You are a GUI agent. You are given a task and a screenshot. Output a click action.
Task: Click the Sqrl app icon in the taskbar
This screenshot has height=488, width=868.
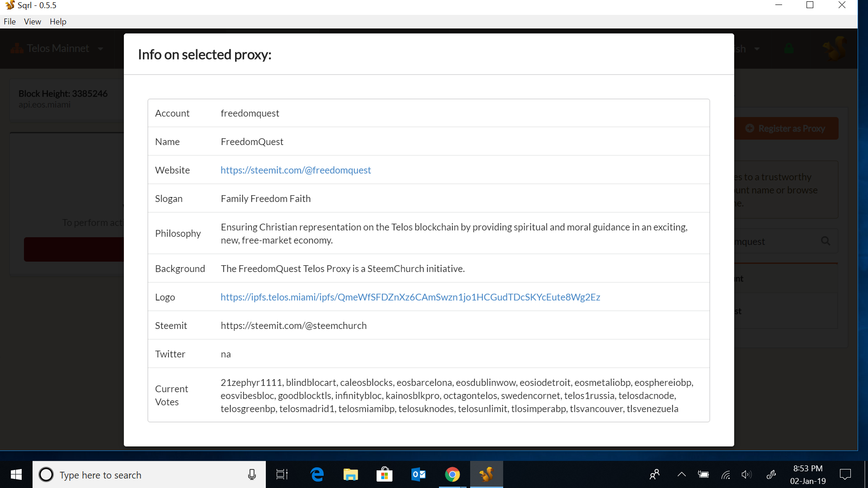[486, 474]
